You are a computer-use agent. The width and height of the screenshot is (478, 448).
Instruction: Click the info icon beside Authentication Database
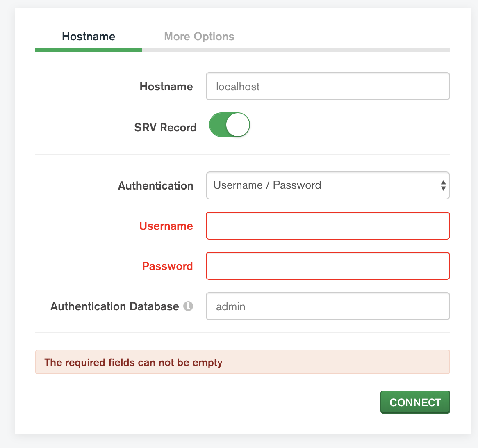click(x=188, y=306)
